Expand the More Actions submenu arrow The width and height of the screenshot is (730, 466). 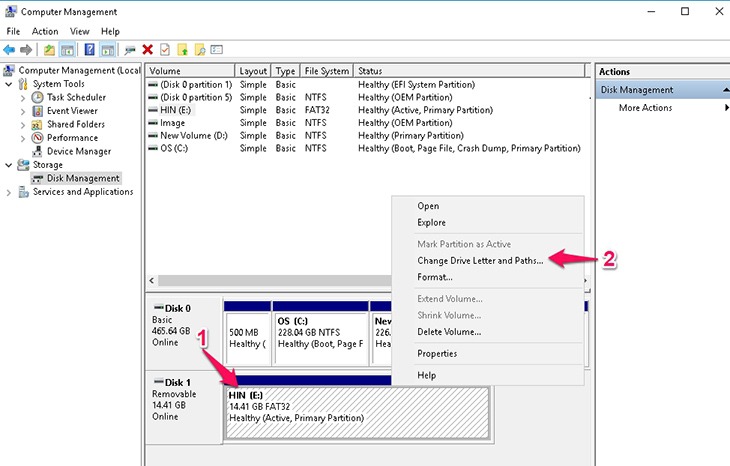pos(726,108)
